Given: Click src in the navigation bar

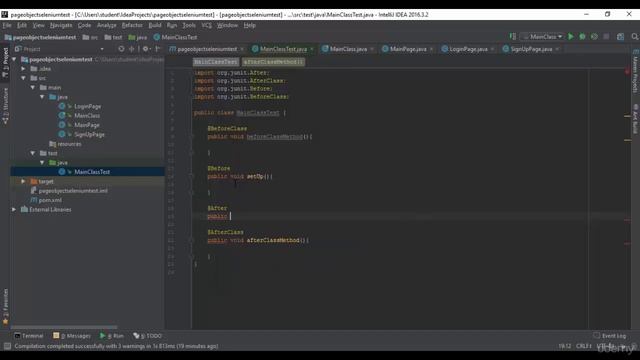Looking at the screenshot, I should click(x=90, y=37).
